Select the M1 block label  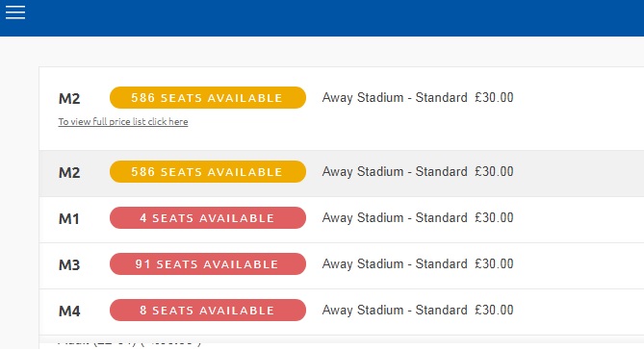pos(69,218)
